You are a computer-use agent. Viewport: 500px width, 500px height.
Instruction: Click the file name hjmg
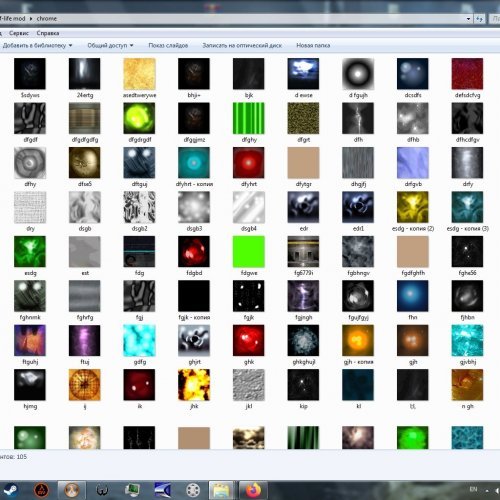[x=30, y=406]
